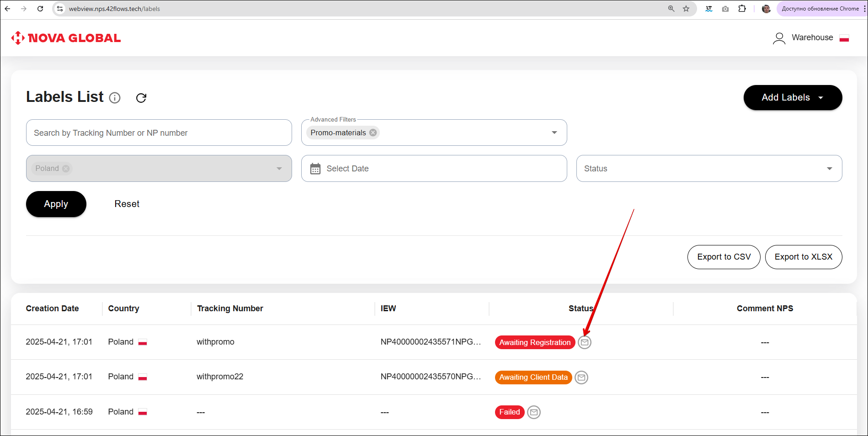This screenshot has width=868, height=436.
Task: Remove the Promo-materials filter chip
Action: (373, 133)
